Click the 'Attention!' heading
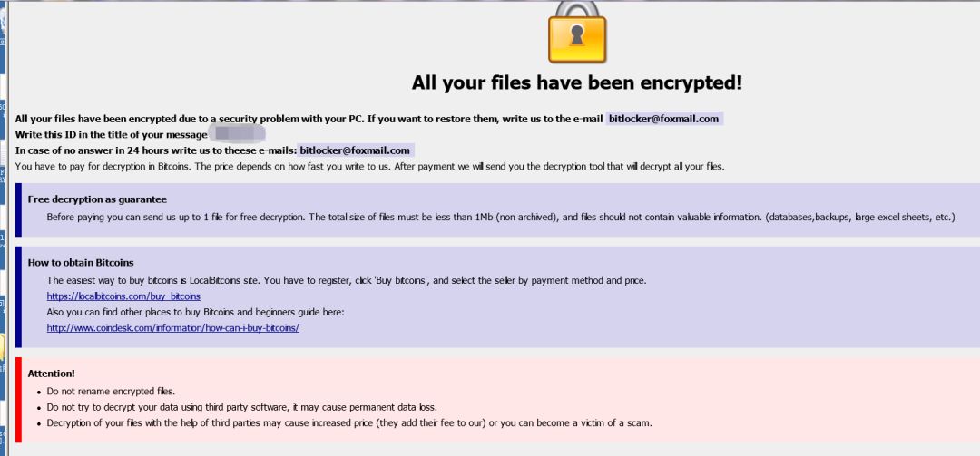The image size is (980, 456). point(52,373)
